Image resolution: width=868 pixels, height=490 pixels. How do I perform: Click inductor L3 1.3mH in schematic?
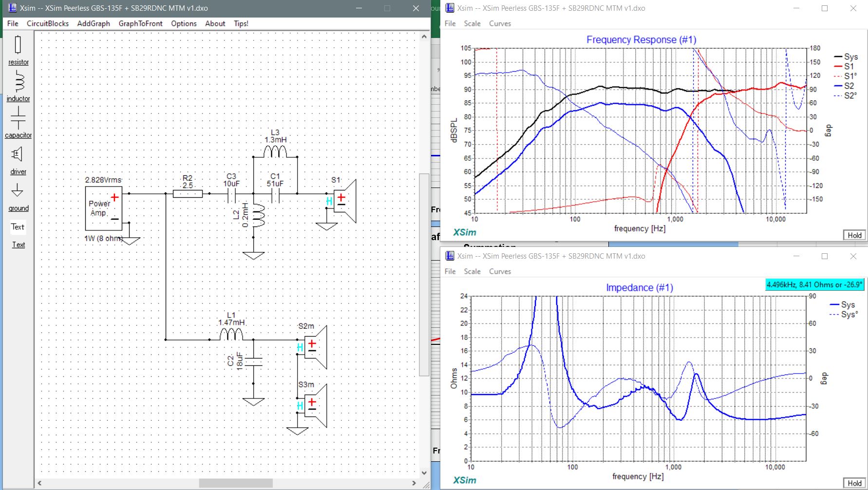coord(275,151)
